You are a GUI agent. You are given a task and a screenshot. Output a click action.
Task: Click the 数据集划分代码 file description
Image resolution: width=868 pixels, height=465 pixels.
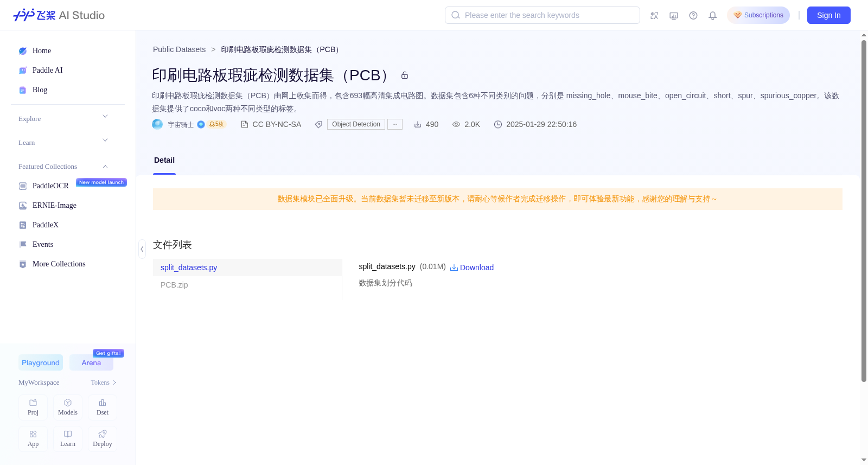pos(386,283)
